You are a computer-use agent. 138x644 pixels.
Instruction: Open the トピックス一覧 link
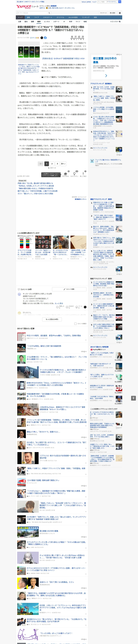click(x=115, y=21)
